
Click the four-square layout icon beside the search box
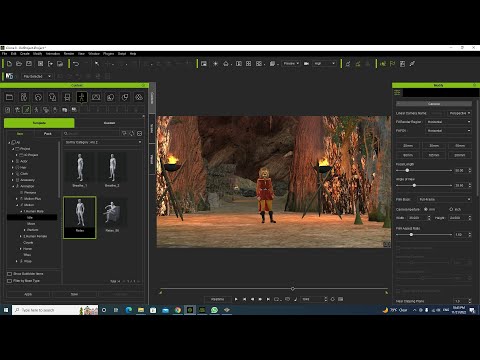[140, 134]
